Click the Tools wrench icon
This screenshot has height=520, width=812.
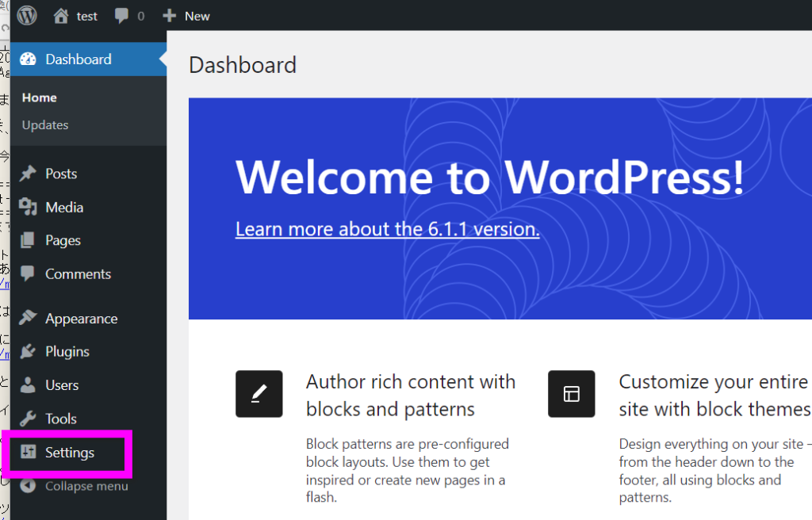(x=28, y=419)
